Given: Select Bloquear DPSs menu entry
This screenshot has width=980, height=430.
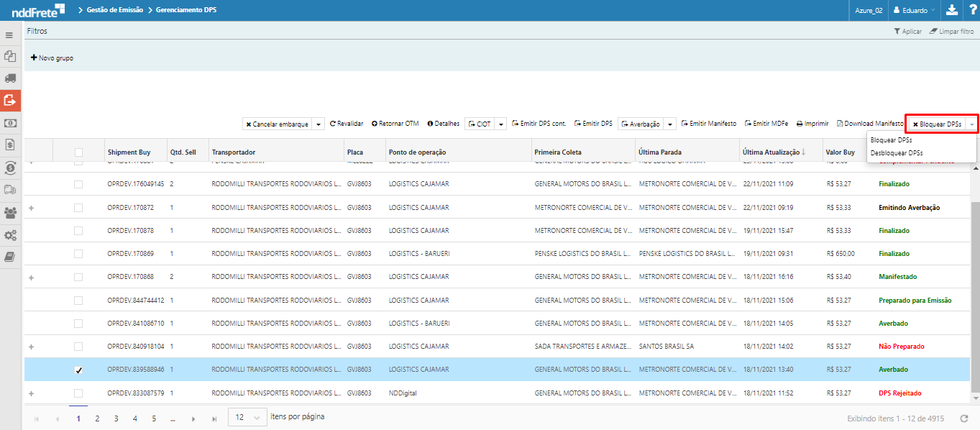Looking at the screenshot, I should (891, 139).
